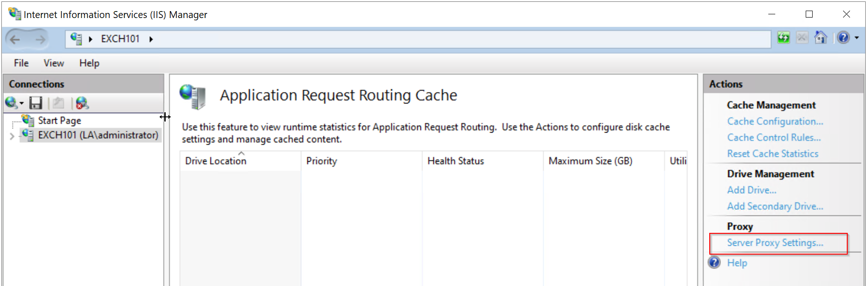Click the Create New Connection globe icon
The width and height of the screenshot is (868, 286).
(x=11, y=103)
